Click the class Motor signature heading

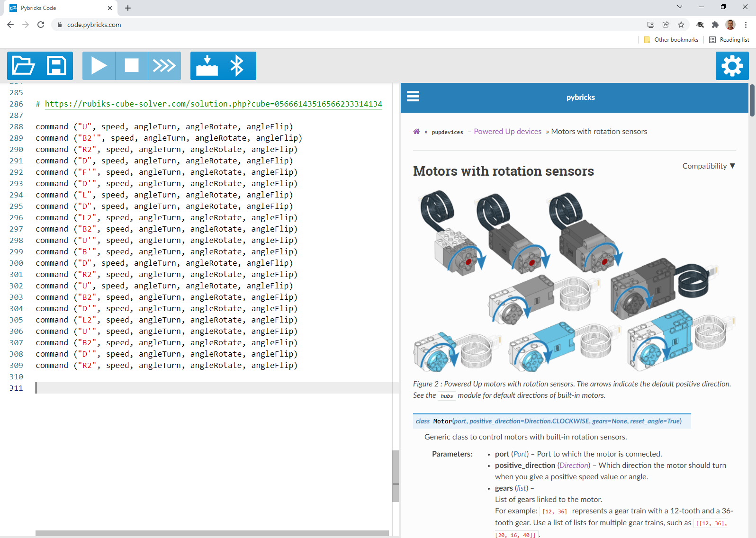click(x=552, y=421)
